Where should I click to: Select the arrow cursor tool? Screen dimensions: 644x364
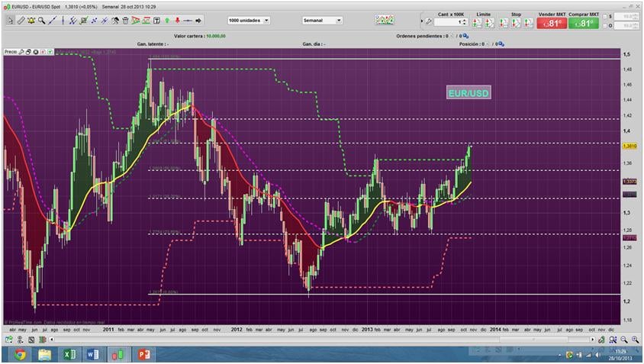coord(9,21)
